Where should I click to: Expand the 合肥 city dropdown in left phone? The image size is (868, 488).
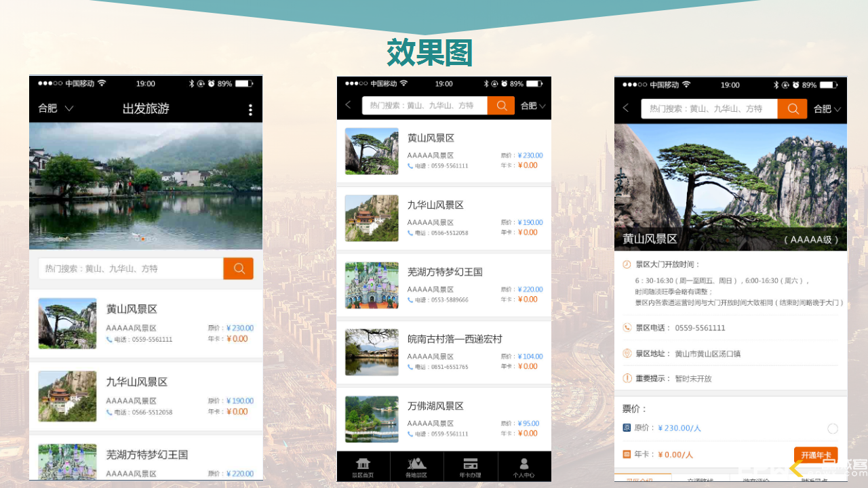tap(56, 108)
